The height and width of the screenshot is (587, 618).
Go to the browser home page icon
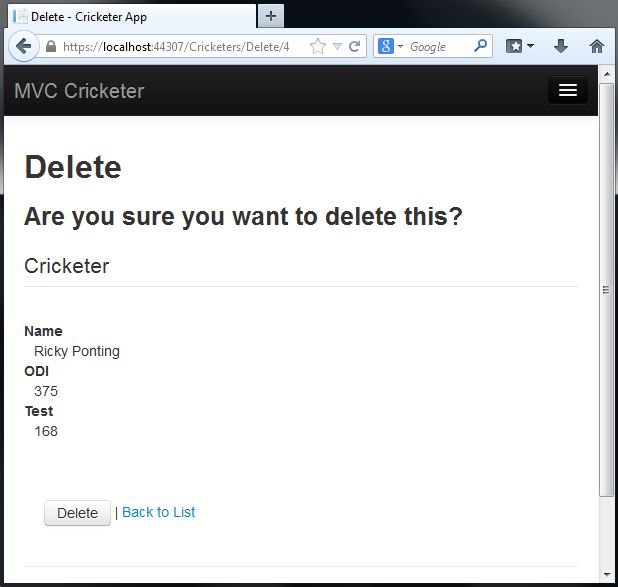(597, 46)
